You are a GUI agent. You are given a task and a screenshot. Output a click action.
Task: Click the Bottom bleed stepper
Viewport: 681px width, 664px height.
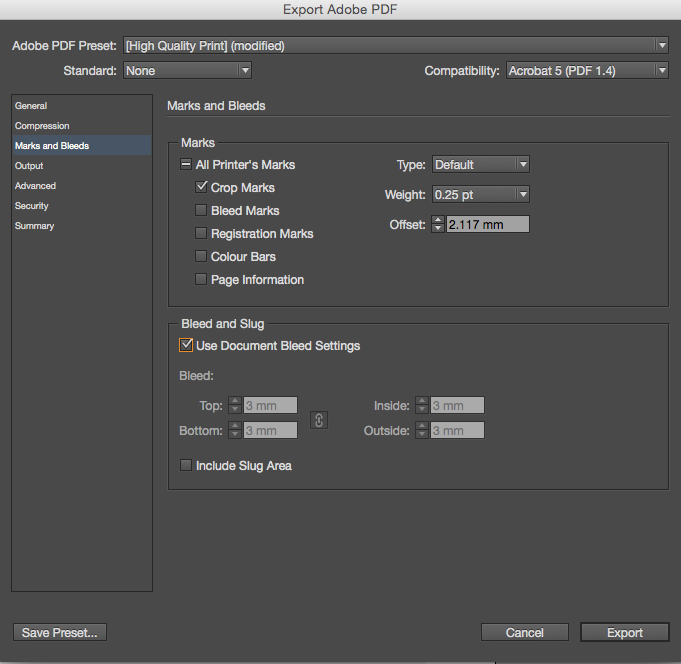(235, 430)
